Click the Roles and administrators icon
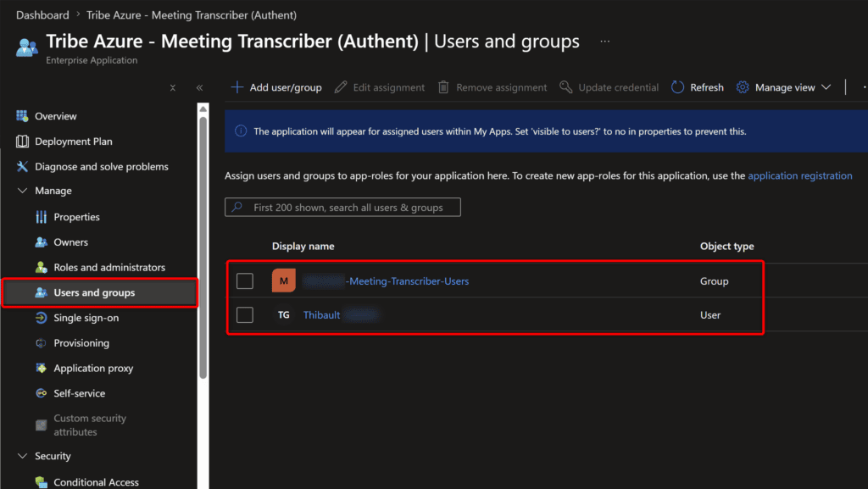868x489 pixels. tap(41, 267)
